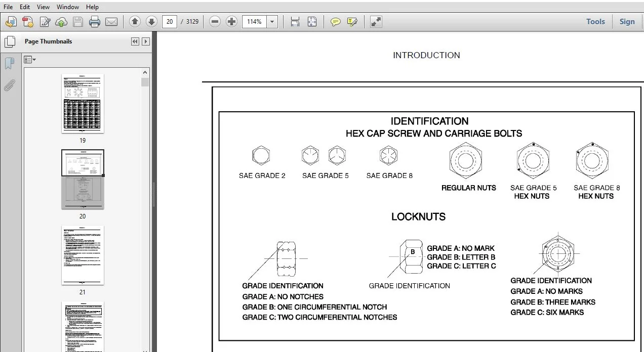Click 'GRADE A: NO MARK' text
The image size is (644, 352).
coord(461,248)
